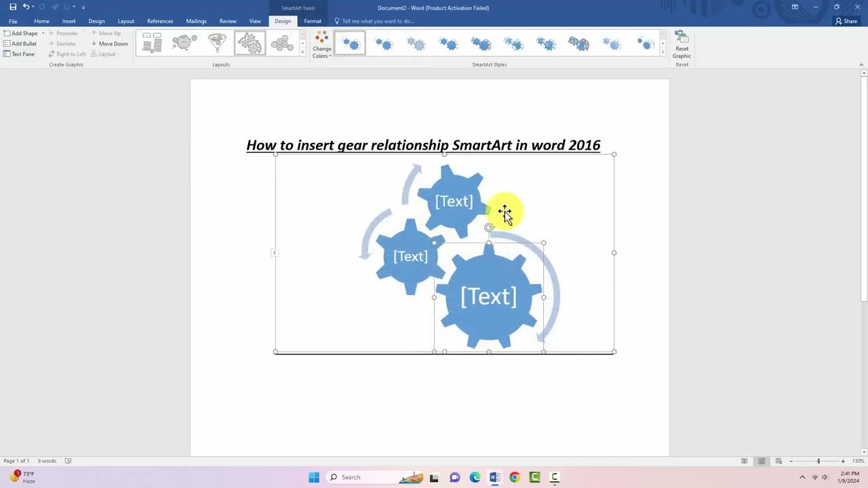Switch to the Home tab
868x488 pixels.
coord(41,21)
